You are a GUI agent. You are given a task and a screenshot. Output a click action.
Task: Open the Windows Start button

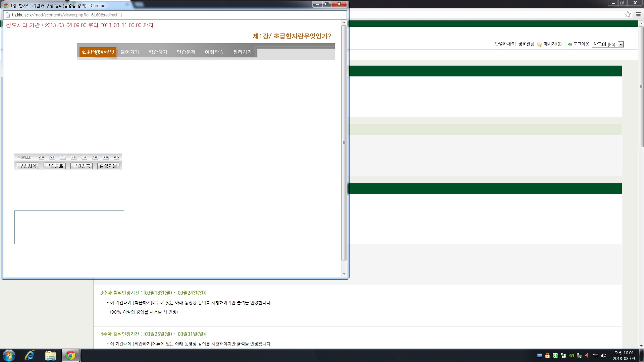(x=9, y=355)
